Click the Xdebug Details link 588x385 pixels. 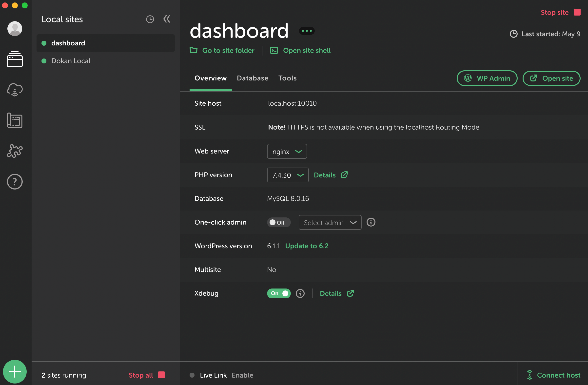click(331, 293)
